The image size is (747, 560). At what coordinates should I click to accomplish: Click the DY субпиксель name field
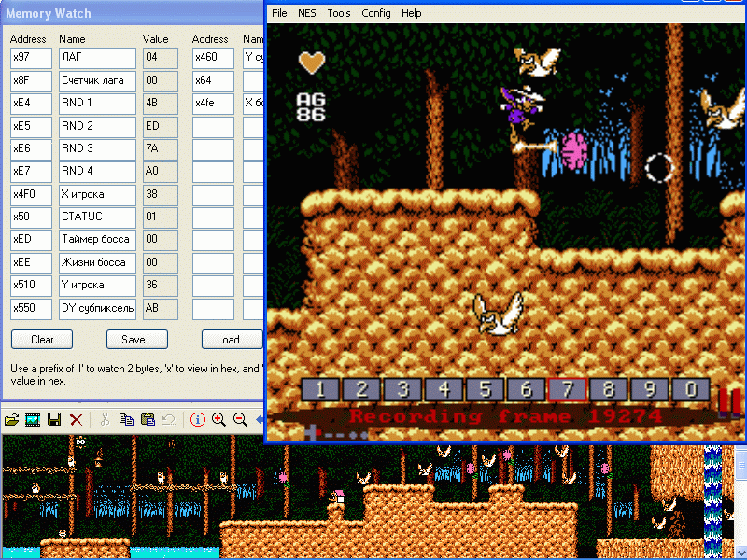click(97, 309)
